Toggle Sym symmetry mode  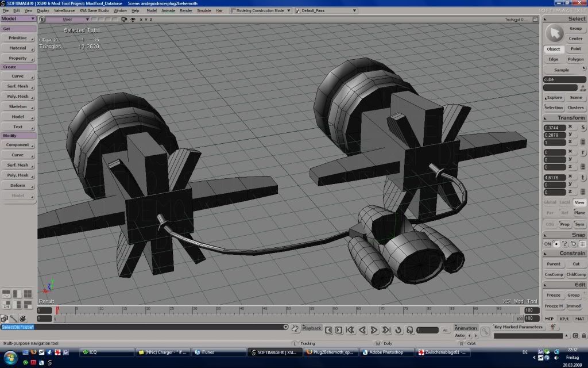[x=579, y=224]
